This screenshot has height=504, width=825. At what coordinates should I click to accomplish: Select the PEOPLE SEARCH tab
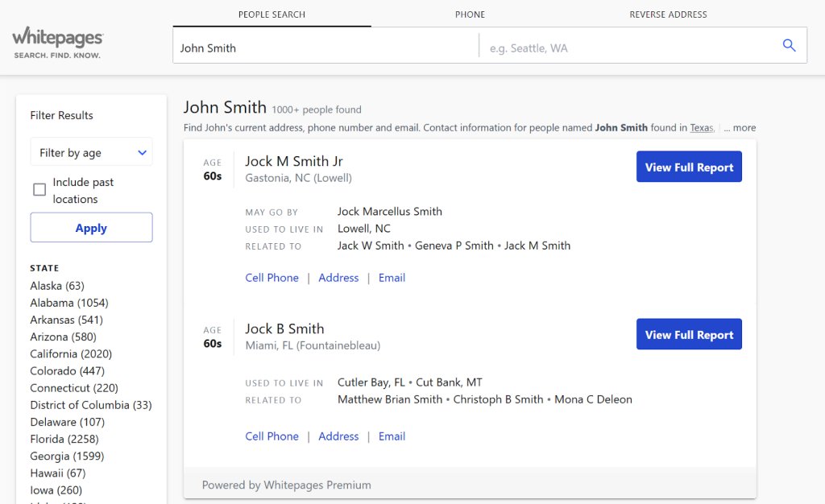(x=272, y=14)
